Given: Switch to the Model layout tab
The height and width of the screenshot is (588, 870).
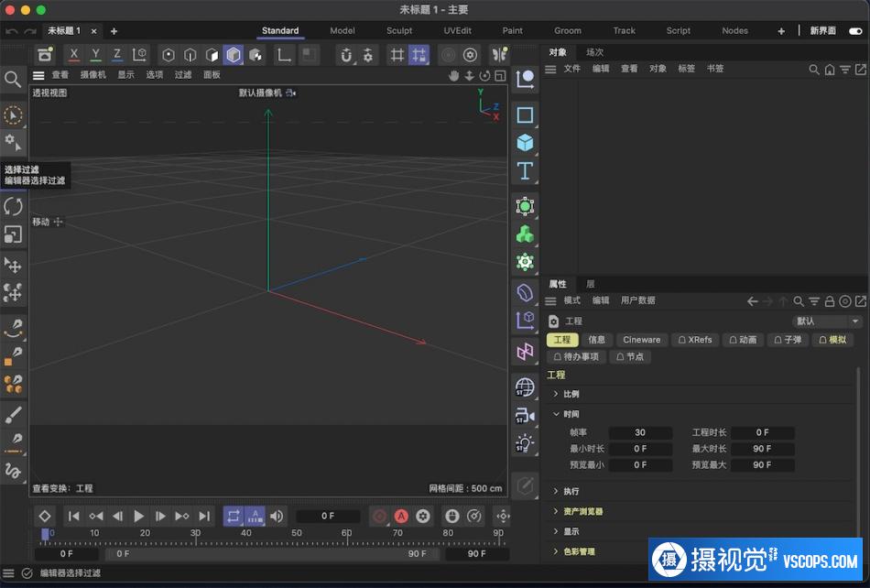Looking at the screenshot, I should coord(343,31).
